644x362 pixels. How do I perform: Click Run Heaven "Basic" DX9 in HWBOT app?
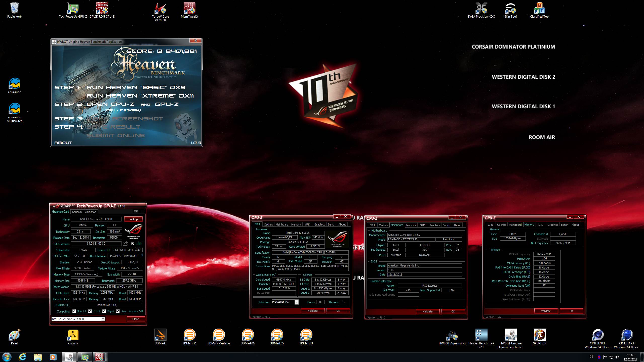136,87
